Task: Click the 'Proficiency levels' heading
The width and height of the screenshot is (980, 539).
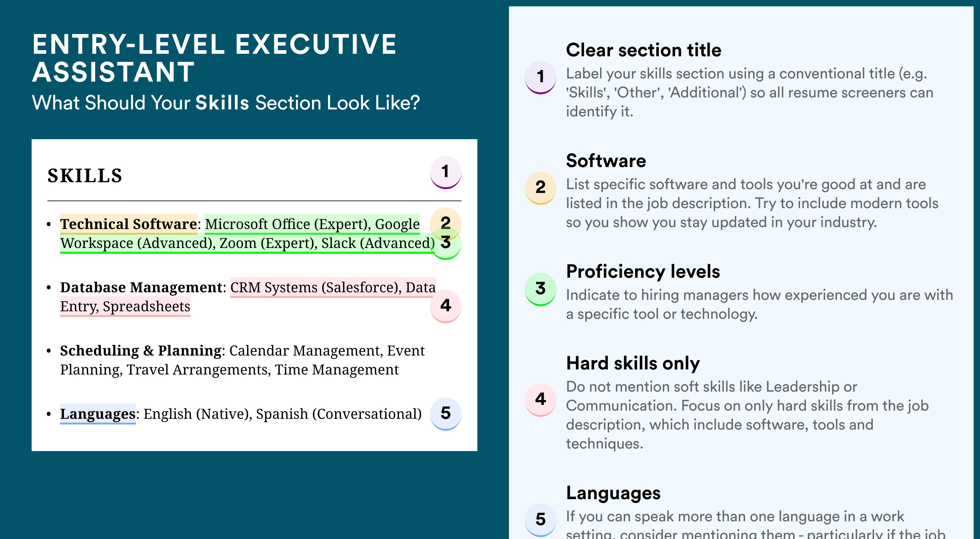Action: [643, 272]
